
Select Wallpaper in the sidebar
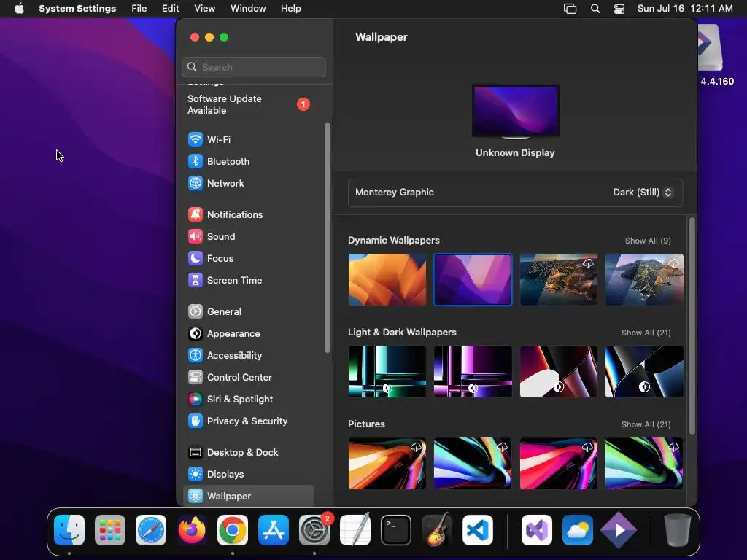(x=248, y=496)
